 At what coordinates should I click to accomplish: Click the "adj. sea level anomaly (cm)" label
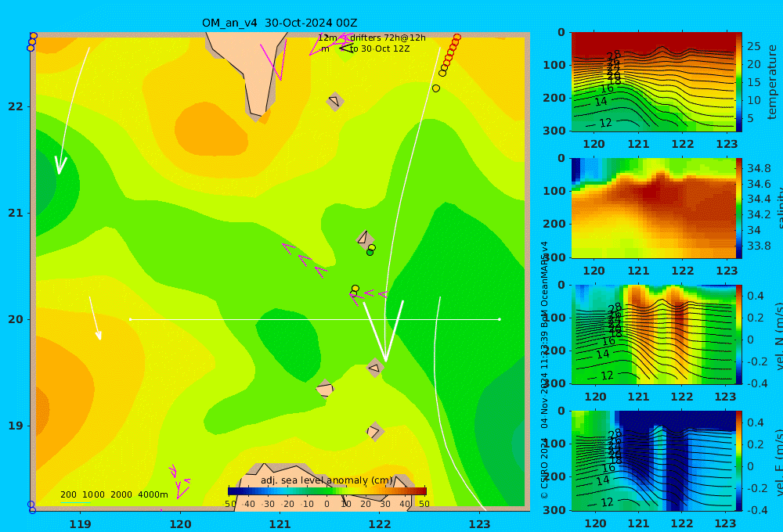[x=327, y=480]
